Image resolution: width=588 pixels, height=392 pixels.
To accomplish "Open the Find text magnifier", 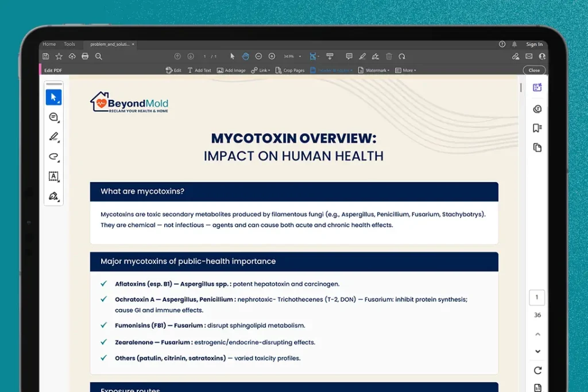I will pos(99,56).
